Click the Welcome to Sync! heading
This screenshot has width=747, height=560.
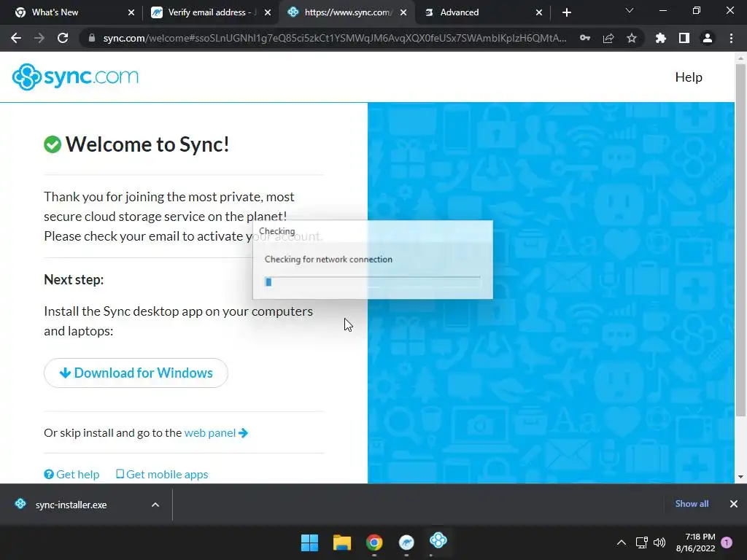tap(147, 144)
